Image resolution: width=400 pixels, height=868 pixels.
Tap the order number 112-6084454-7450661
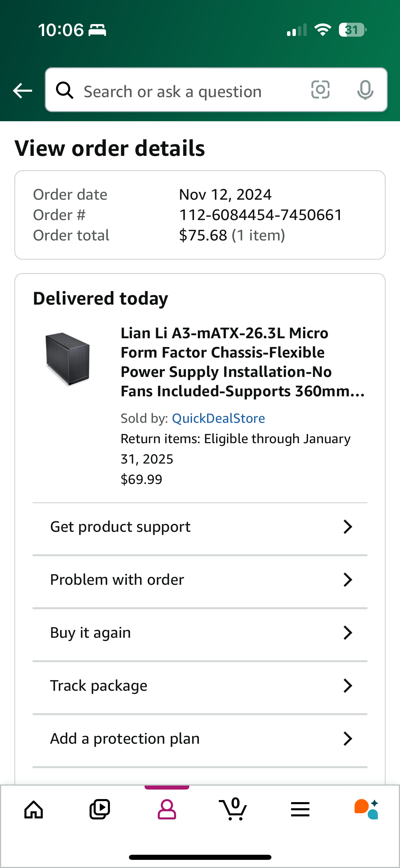(x=261, y=215)
